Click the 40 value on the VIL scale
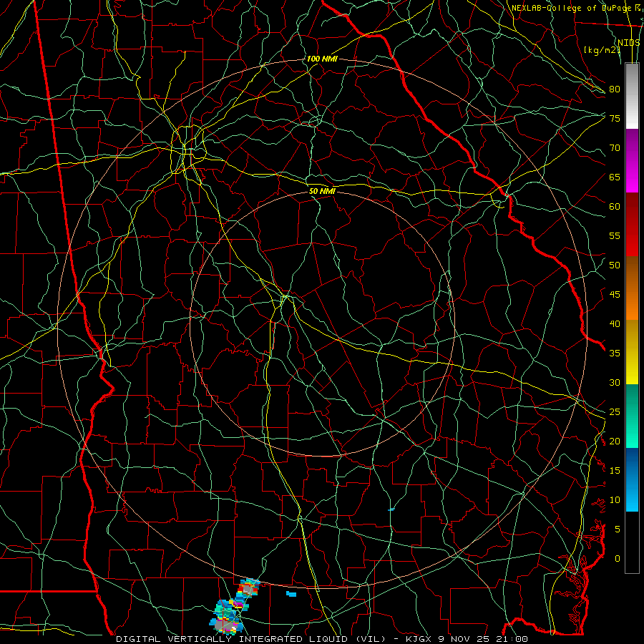Image resolution: width=644 pixels, height=644 pixels. pyautogui.click(x=615, y=324)
